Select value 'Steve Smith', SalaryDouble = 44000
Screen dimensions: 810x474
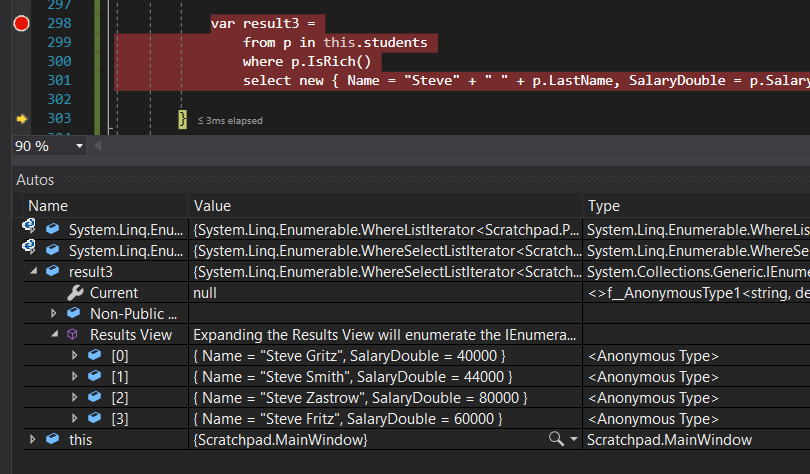point(353,377)
